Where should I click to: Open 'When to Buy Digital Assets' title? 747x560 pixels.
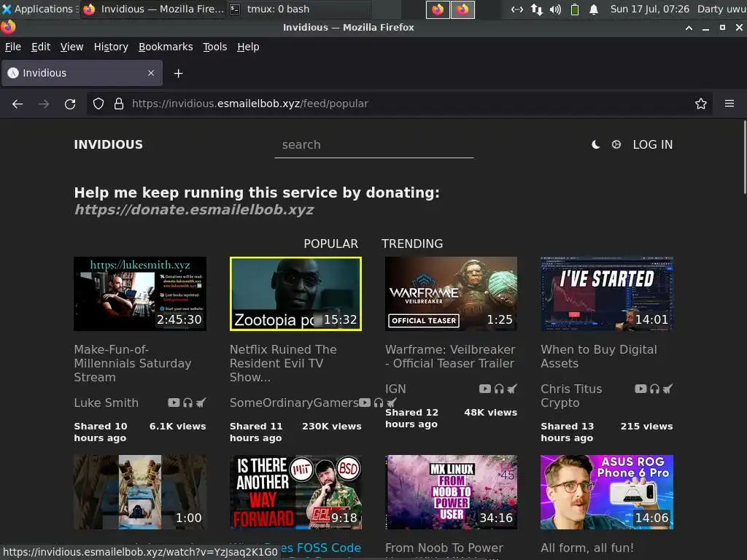(599, 356)
